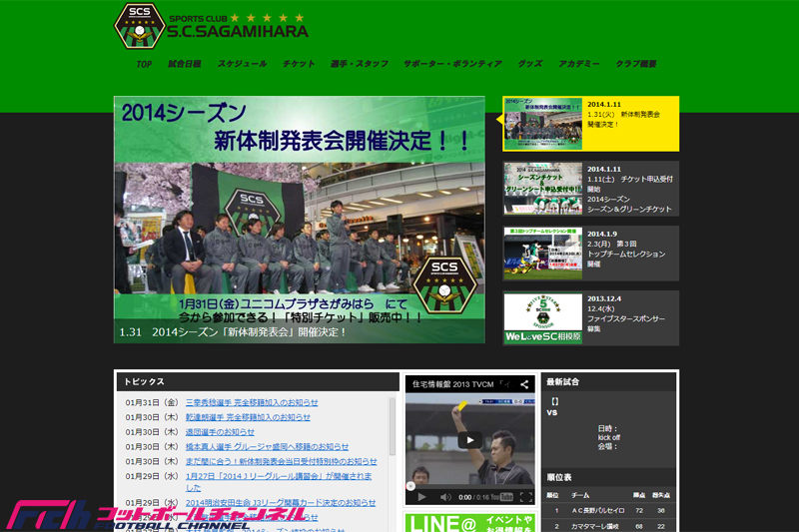Navigate to the アカデミー page
Viewport: 799px width, 532px height.
click(578, 64)
